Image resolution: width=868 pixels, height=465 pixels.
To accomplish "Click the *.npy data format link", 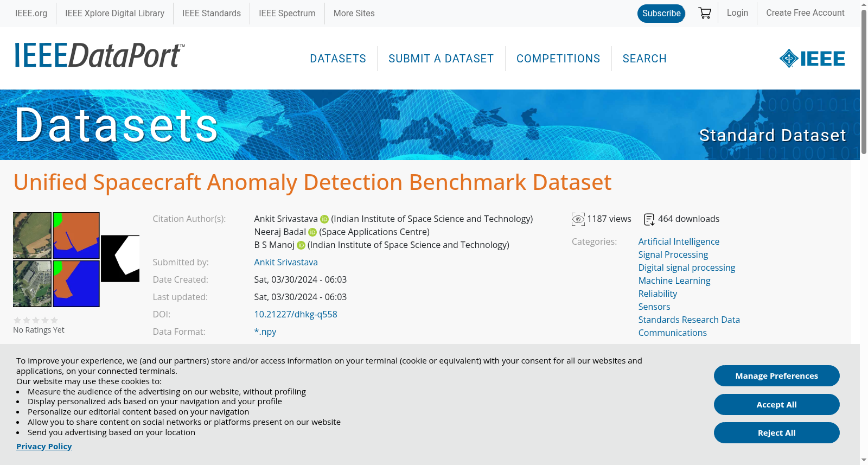I will pos(265,332).
